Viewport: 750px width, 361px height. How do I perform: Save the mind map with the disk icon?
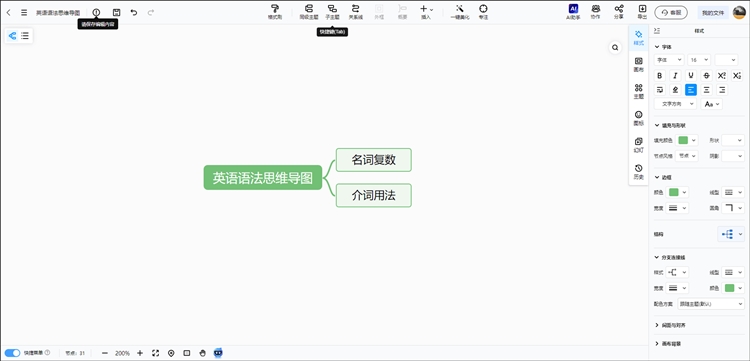click(x=116, y=12)
